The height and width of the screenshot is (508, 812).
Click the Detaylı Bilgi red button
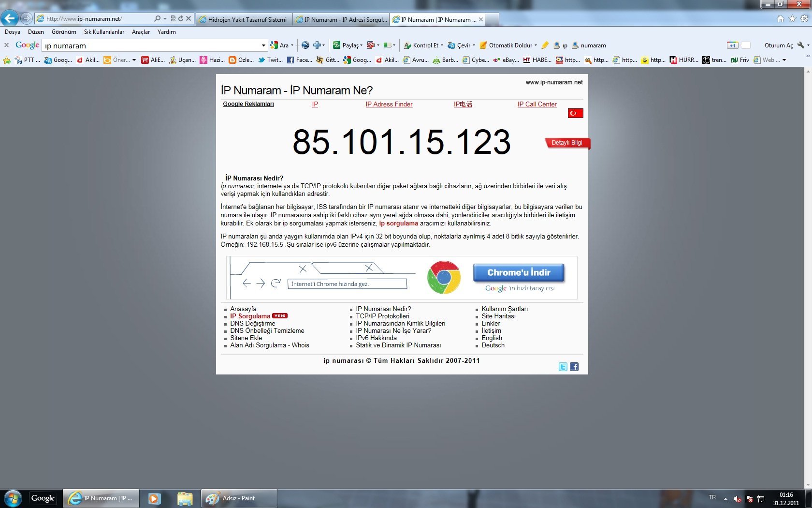pyautogui.click(x=567, y=143)
